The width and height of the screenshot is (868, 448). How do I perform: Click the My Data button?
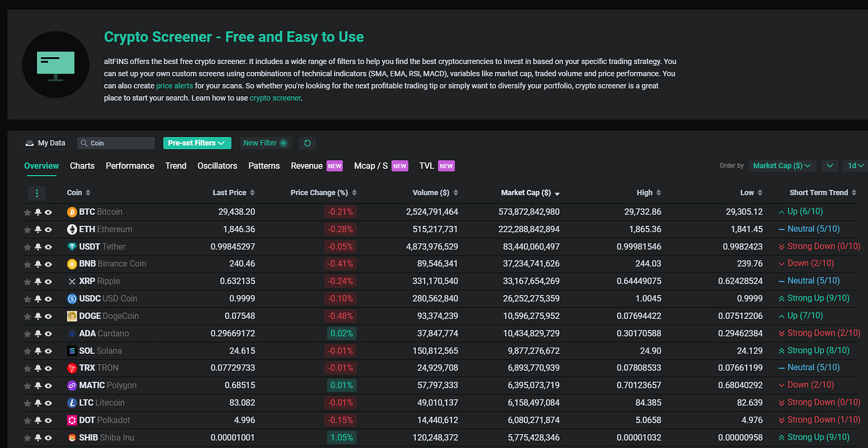pyautogui.click(x=46, y=143)
